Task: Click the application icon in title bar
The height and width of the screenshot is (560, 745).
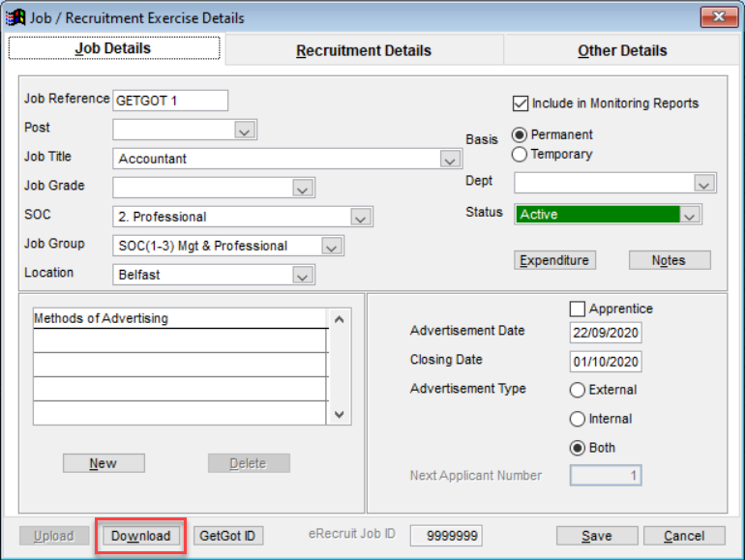Action: coord(15,17)
